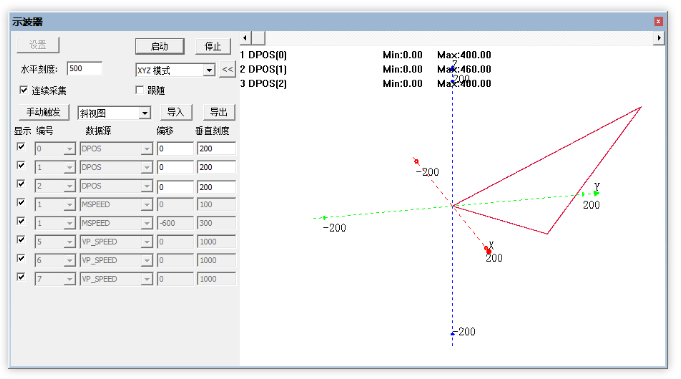Image resolution: width=681 pixels, height=379 pixels.
Task: Click the 导出 export button
Action: click(x=219, y=112)
